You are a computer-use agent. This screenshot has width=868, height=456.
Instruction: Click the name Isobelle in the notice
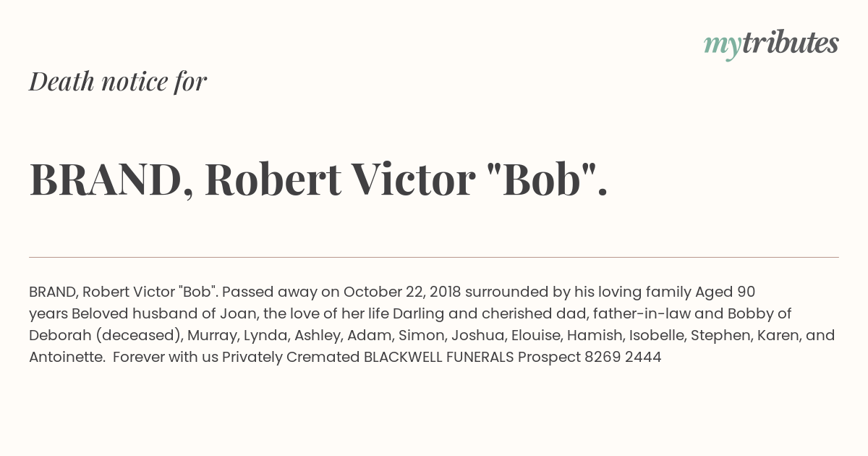point(656,336)
